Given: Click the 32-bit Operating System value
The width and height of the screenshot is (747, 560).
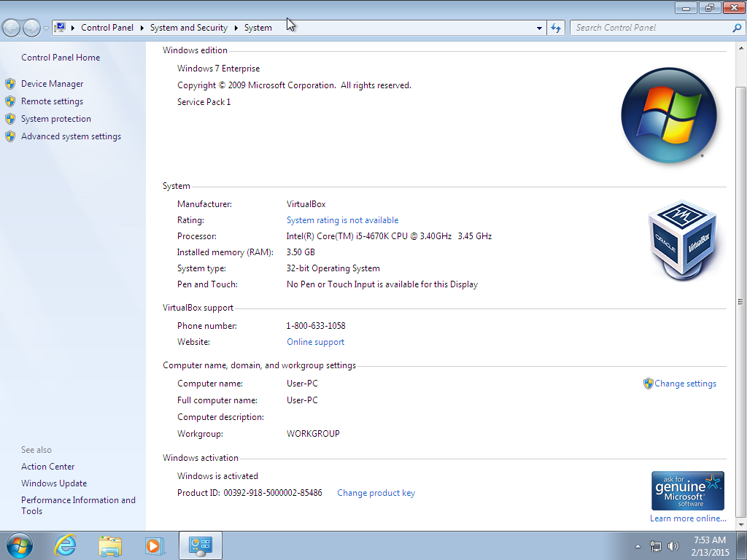Looking at the screenshot, I should [333, 268].
